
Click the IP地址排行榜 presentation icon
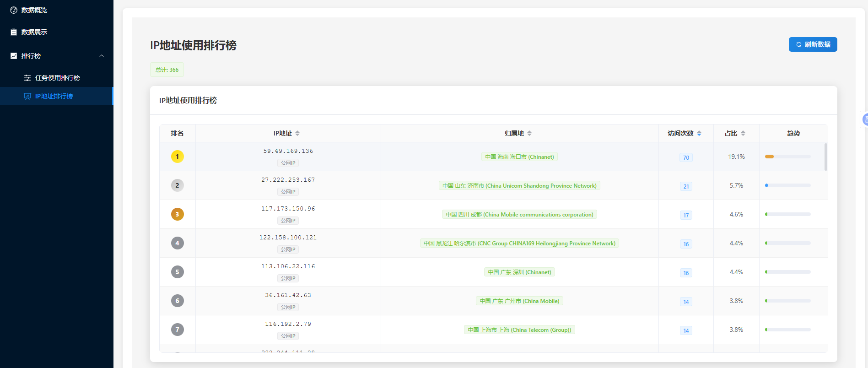click(x=27, y=96)
